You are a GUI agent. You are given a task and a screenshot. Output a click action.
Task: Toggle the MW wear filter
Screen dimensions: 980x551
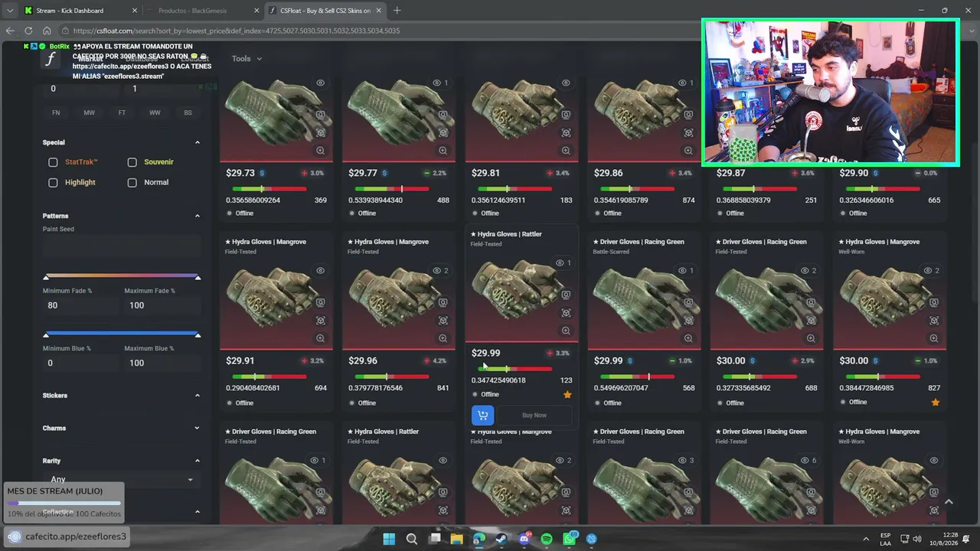(89, 112)
